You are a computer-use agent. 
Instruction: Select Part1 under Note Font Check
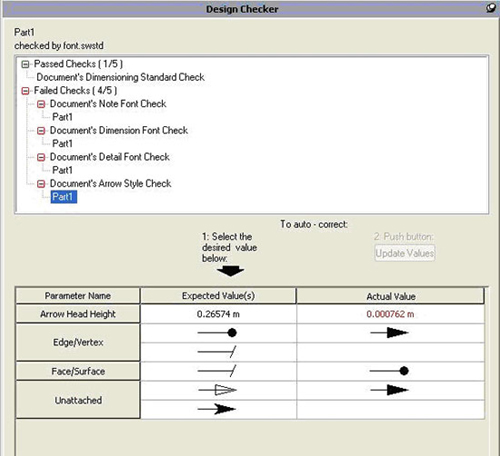click(62, 117)
